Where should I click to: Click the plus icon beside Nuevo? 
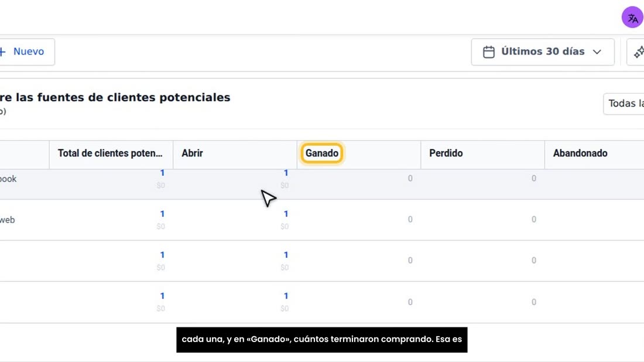tap(3, 52)
